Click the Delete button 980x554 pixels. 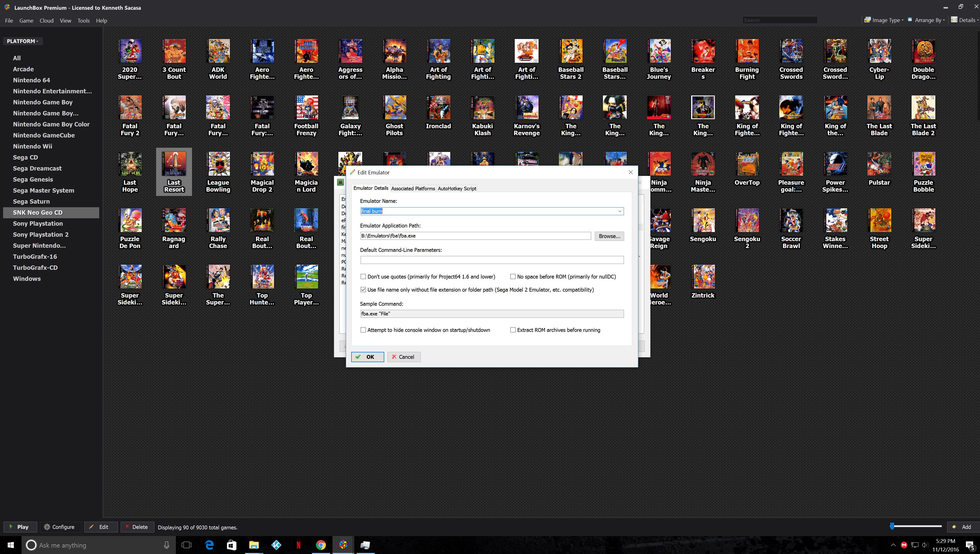tap(137, 527)
